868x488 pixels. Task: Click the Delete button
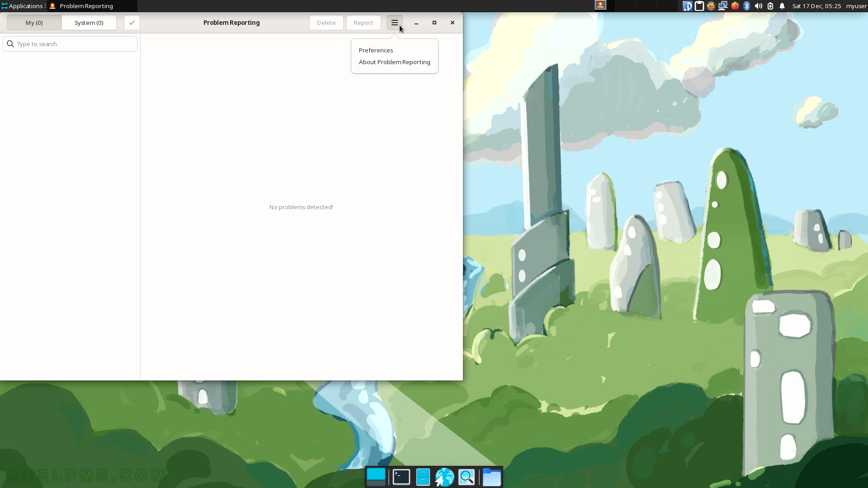tap(326, 23)
